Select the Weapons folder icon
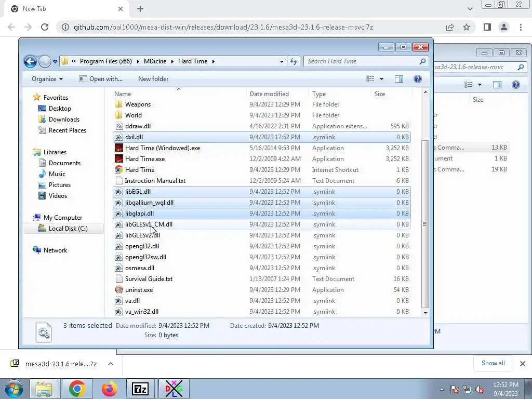This screenshot has height=399, width=532. [x=119, y=104]
